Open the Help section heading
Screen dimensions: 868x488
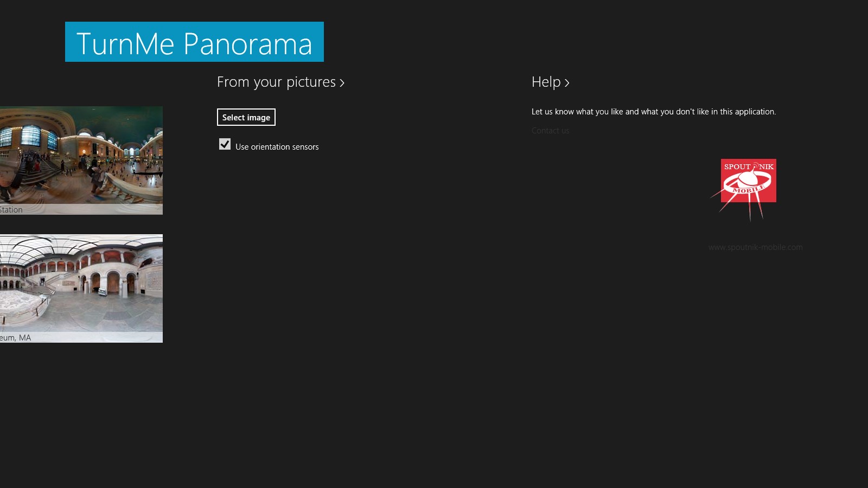pyautogui.click(x=546, y=82)
